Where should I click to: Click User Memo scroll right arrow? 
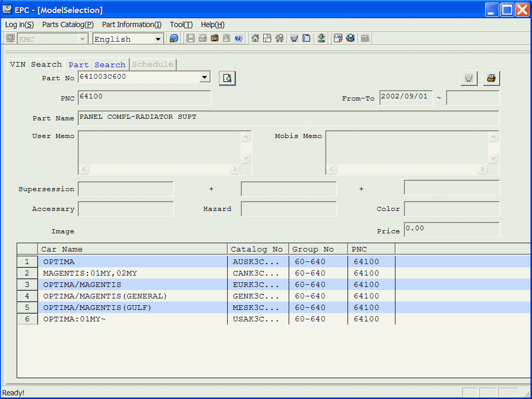[234, 169]
